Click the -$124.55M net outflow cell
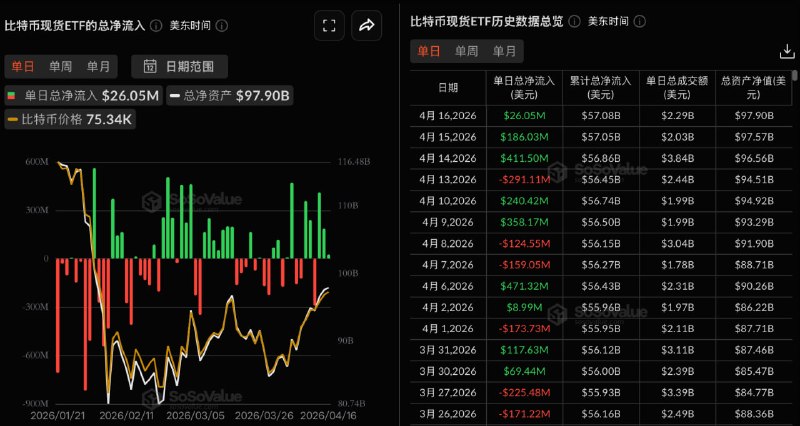Viewport: 800px width, 426px height. 524,244
